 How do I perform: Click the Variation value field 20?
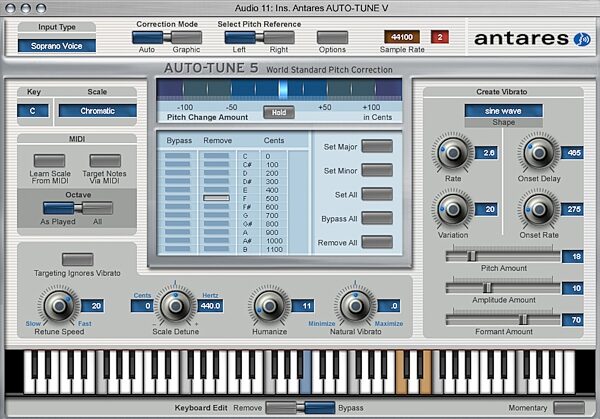point(486,209)
